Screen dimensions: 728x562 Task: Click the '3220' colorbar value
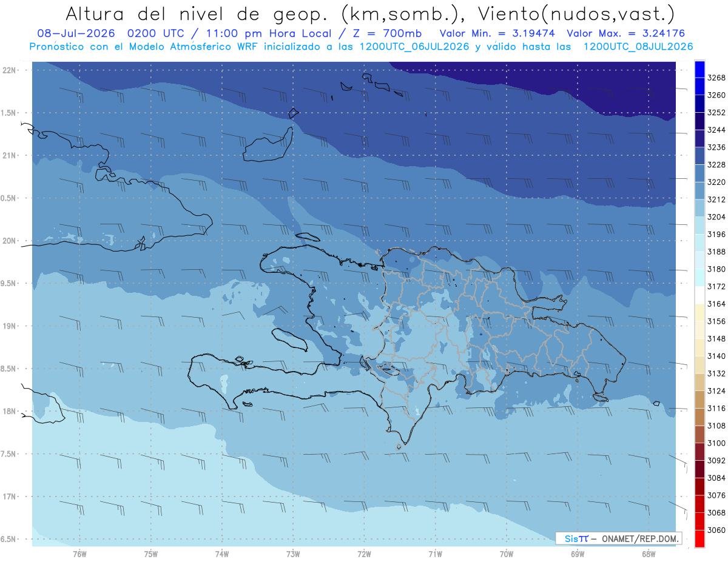coord(716,182)
